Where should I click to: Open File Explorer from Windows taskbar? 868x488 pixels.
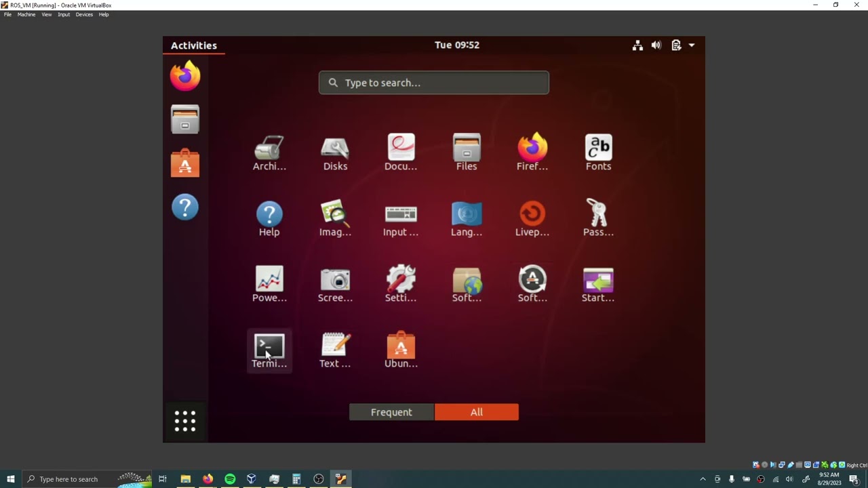(185, 479)
